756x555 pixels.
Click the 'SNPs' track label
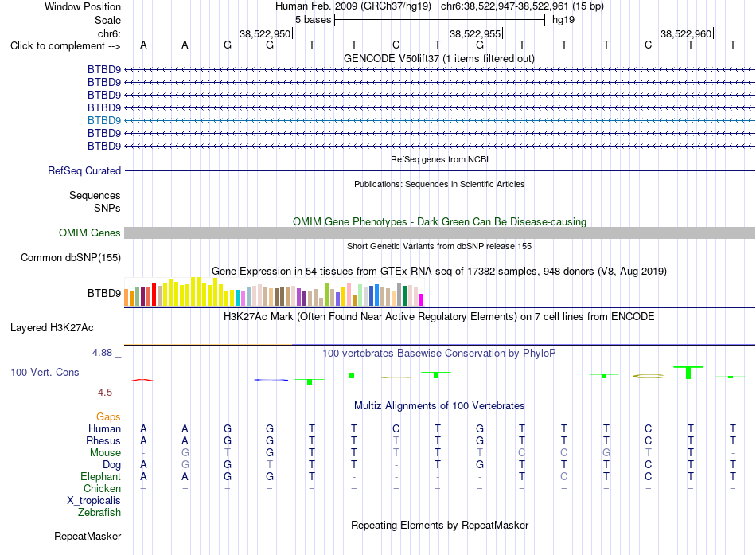[107, 208]
